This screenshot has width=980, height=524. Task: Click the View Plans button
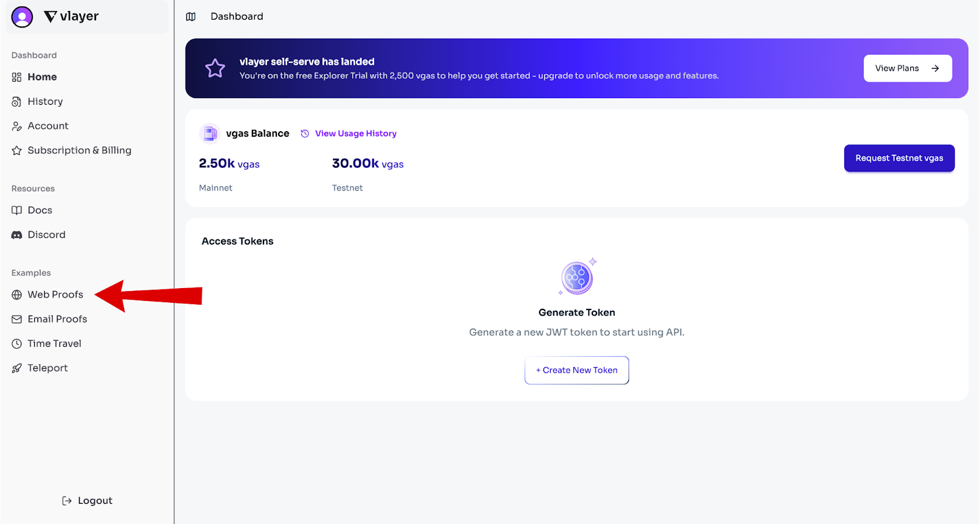click(908, 69)
